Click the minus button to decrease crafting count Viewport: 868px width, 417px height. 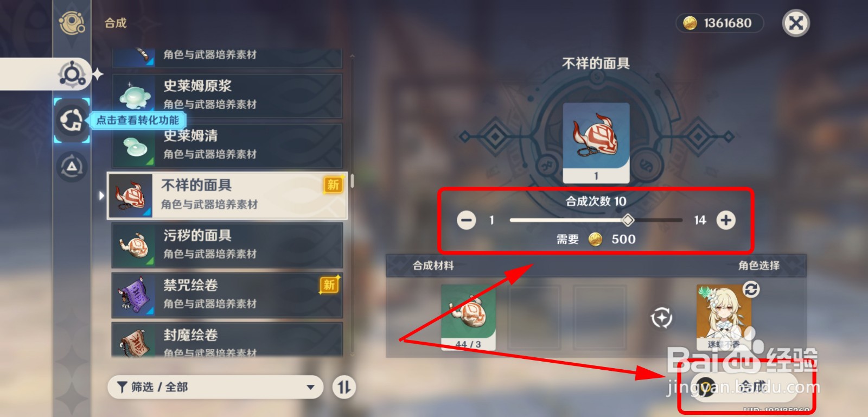coord(466,220)
